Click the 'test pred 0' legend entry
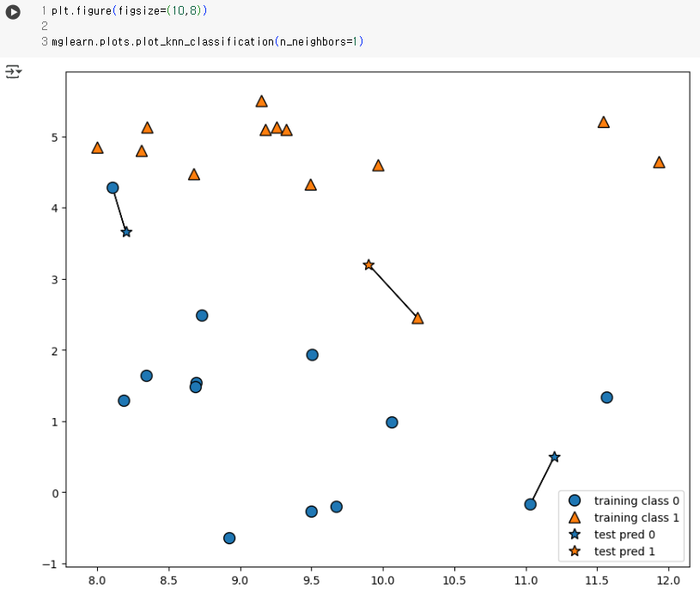 [612, 535]
